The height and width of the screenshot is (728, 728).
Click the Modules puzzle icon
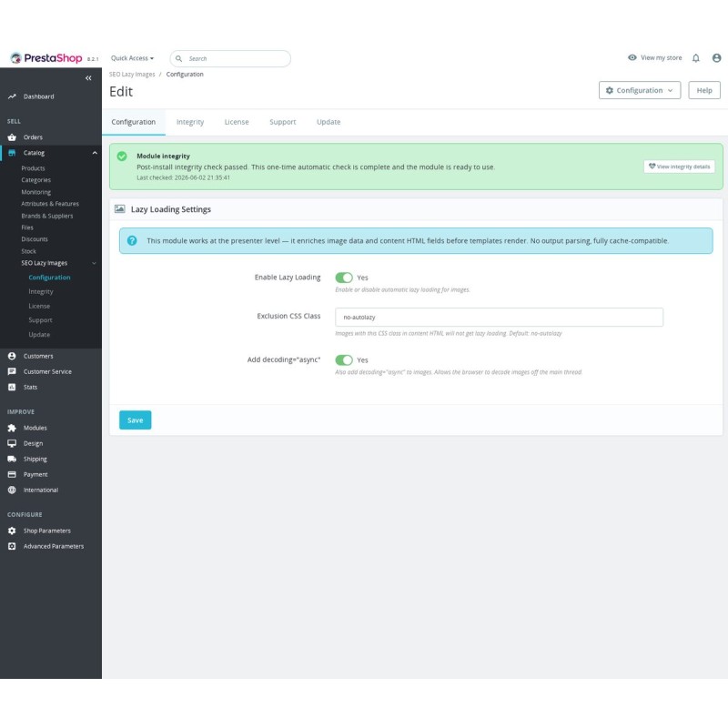coord(12,428)
